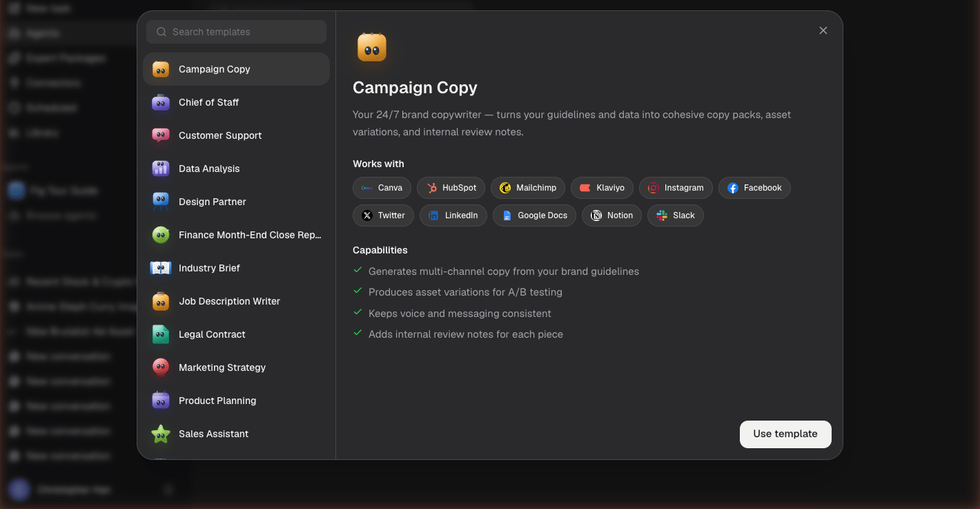The height and width of the screenshot is (509, 980).
Task: Select the Campaign Copy template
Action: point(236,69)
